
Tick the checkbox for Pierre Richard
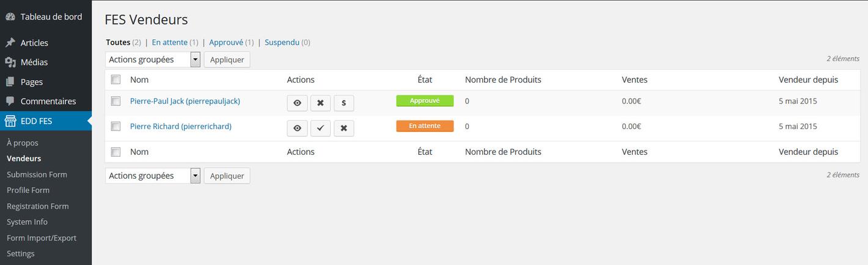[116, 126]
